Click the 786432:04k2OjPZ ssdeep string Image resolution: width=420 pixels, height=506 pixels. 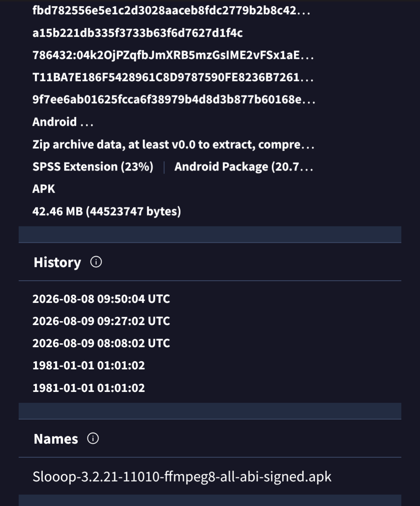[x=173, y=55]
